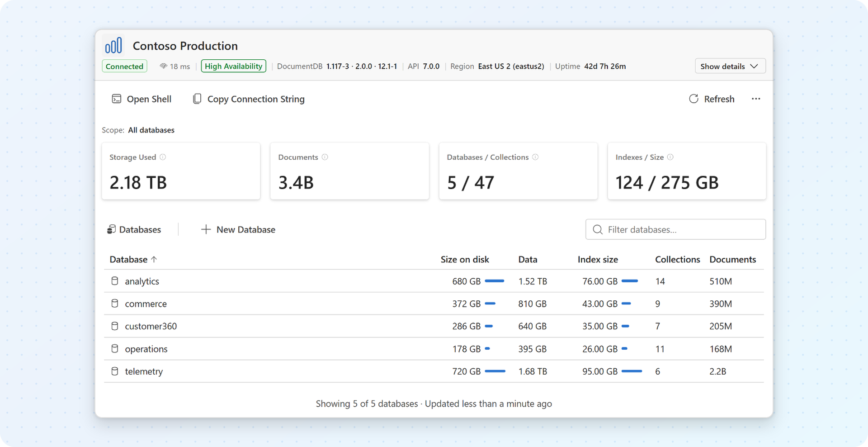Screen dimensions: 868x447
Task: Click the 76.00 GB index bar for analytics
Action: coord(630,281)
